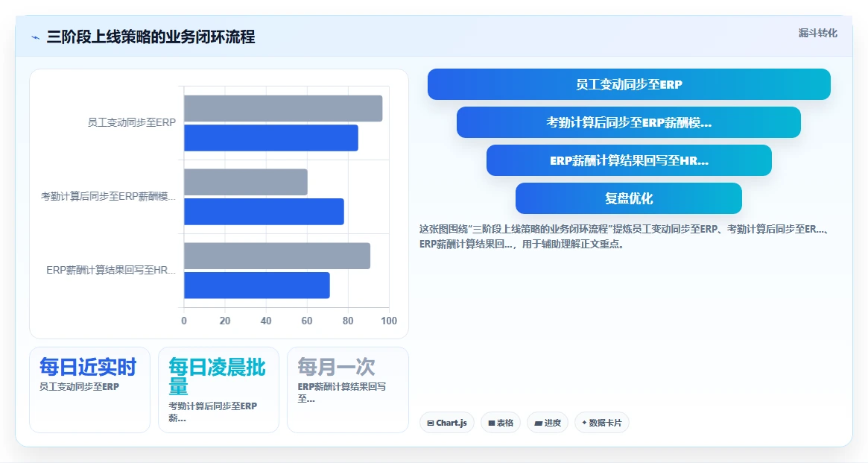This screenshot has width=868, height=463.
Task: Click the description paragraph starting 这张图围绕
Action: tap(624, 236)
